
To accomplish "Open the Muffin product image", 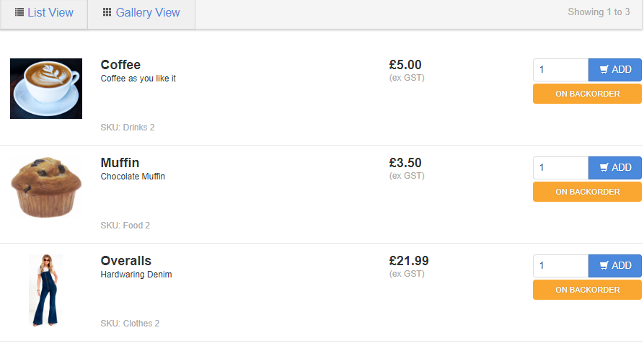I will [46, 187].
